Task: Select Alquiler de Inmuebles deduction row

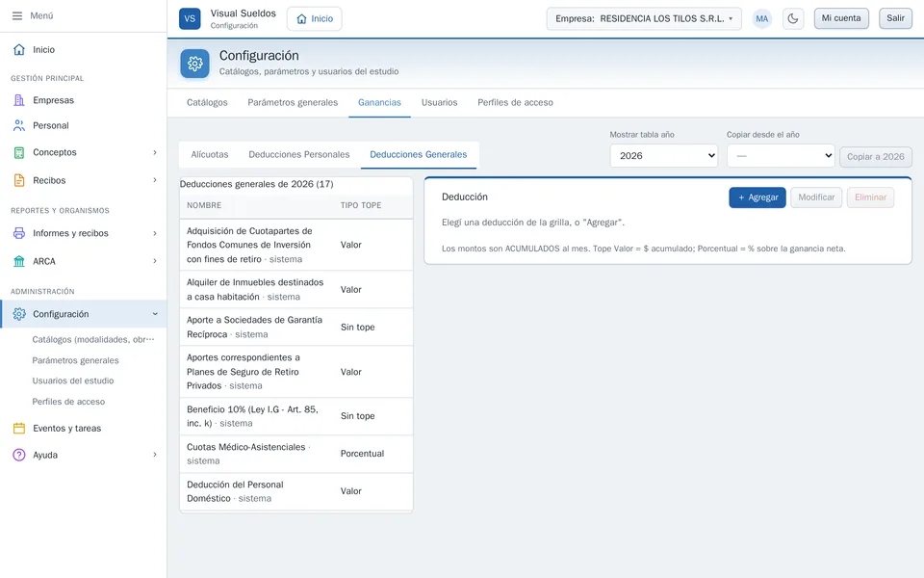Action: pos(295,290)
